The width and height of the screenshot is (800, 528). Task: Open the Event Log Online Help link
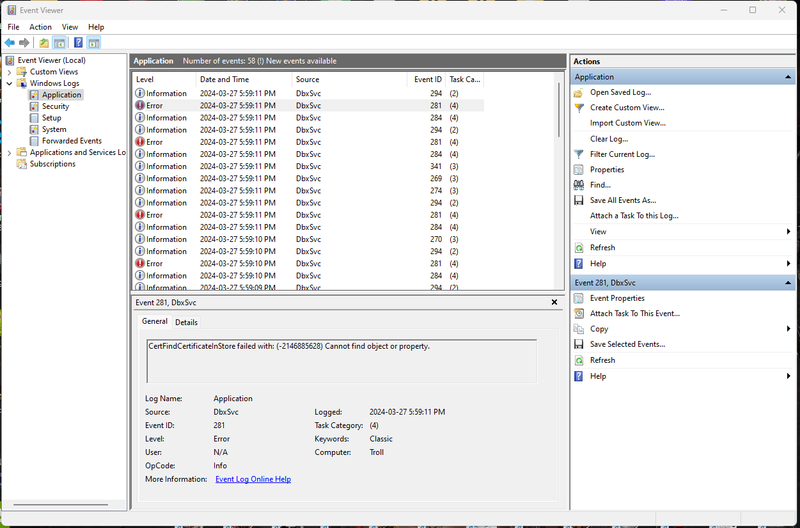(x=253, y=479)
